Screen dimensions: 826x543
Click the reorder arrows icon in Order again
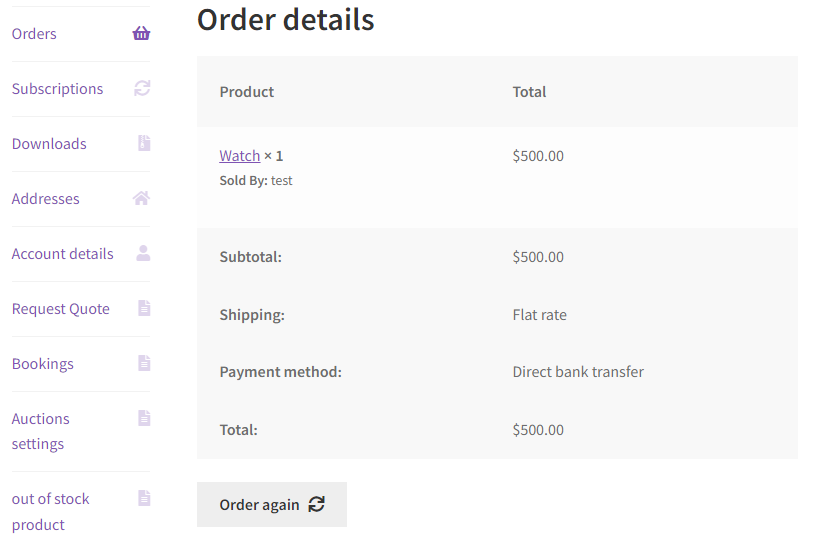(x=316, y=504)
